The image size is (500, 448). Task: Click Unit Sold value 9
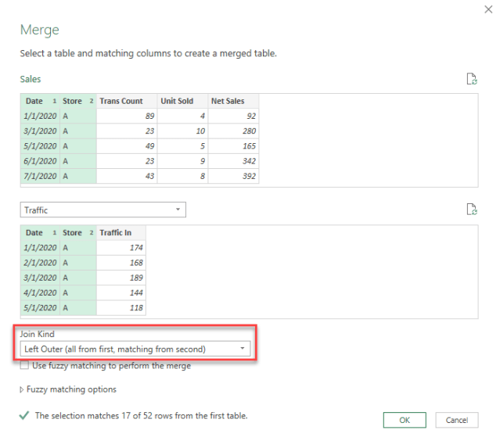pos(182,161)
